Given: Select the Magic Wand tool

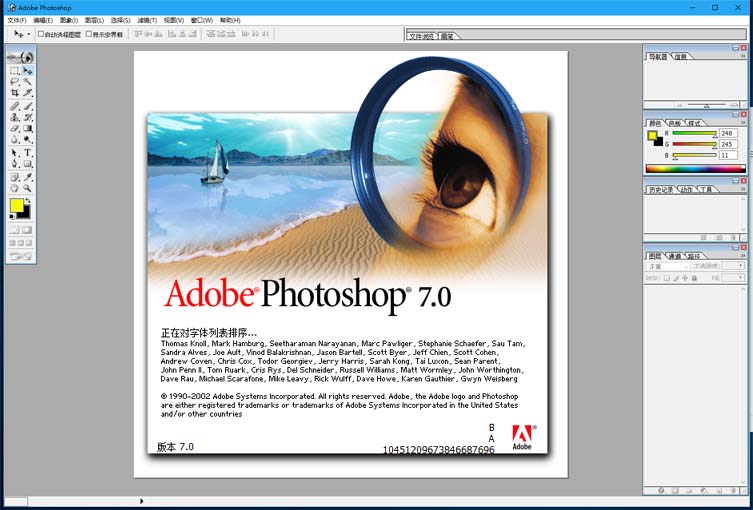Looking at the screenshot, I should [28, 82].
